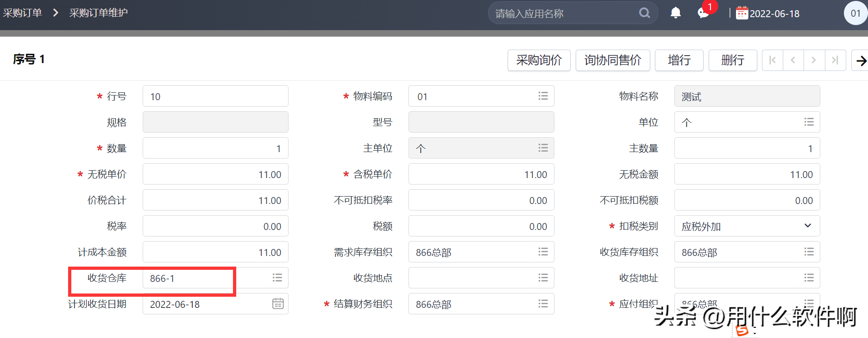Image resolution: width=868 pixels, height=338 pixels.
Task: Open the 收货仓库 lookup list icon
Action: coord(277,278)
